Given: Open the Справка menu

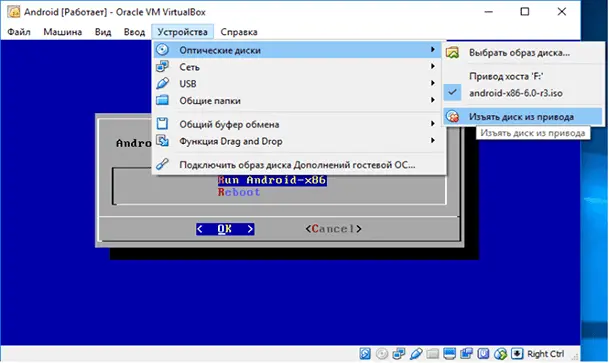Looking at the screenshot, I should [x=239, y=32].
